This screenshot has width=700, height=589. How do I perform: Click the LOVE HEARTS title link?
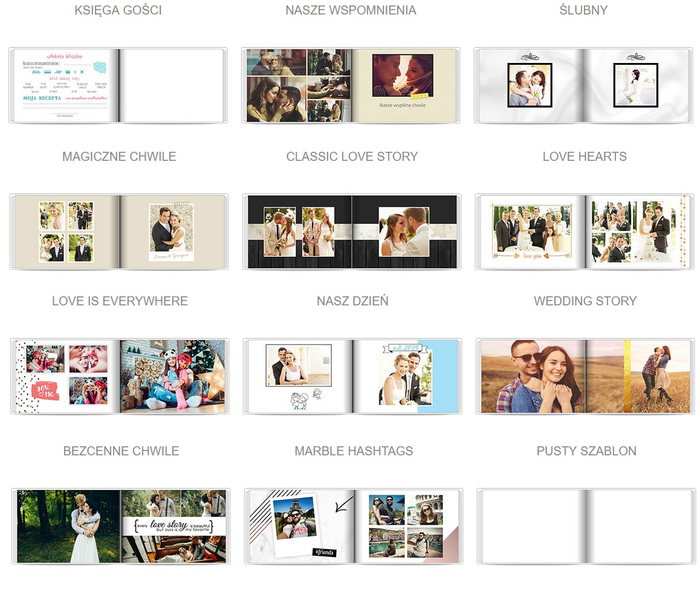pos(585,157)
